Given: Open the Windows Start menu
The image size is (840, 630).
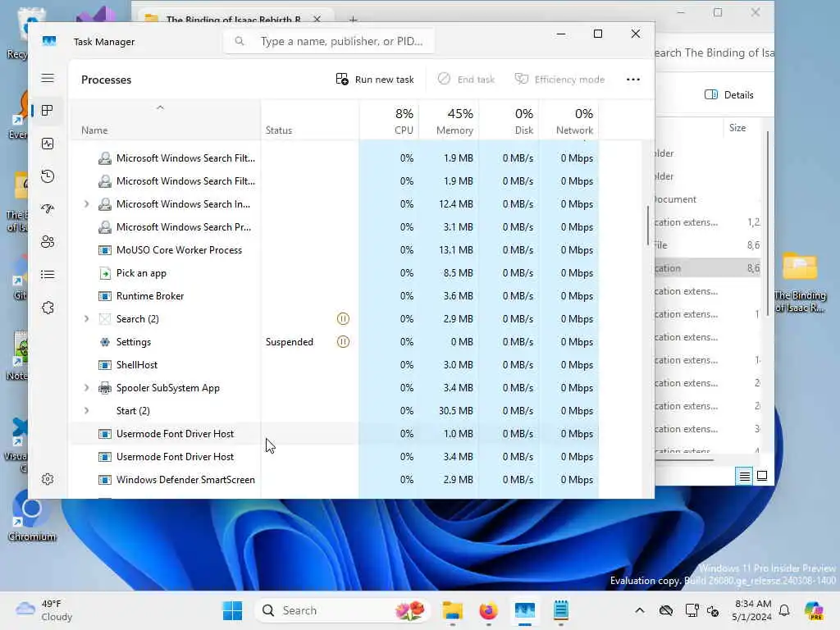Looking at the screenshot, I should [x=232, y=610].
